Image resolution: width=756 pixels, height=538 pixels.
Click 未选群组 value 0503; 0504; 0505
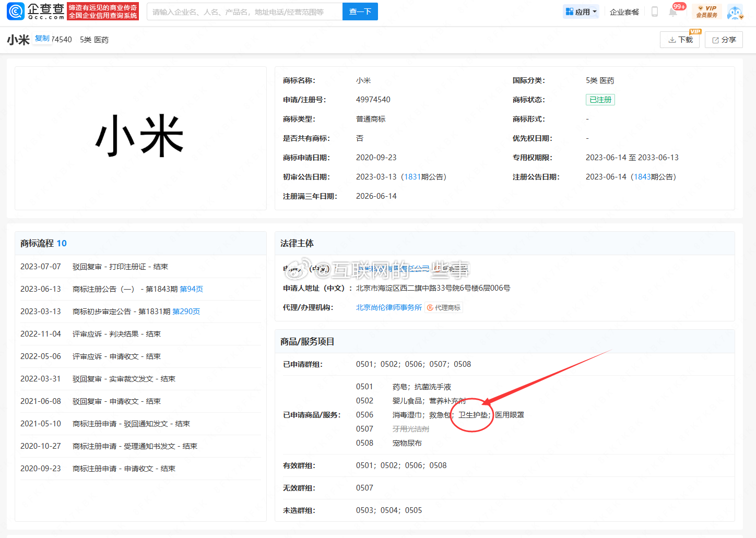[389, 510]
